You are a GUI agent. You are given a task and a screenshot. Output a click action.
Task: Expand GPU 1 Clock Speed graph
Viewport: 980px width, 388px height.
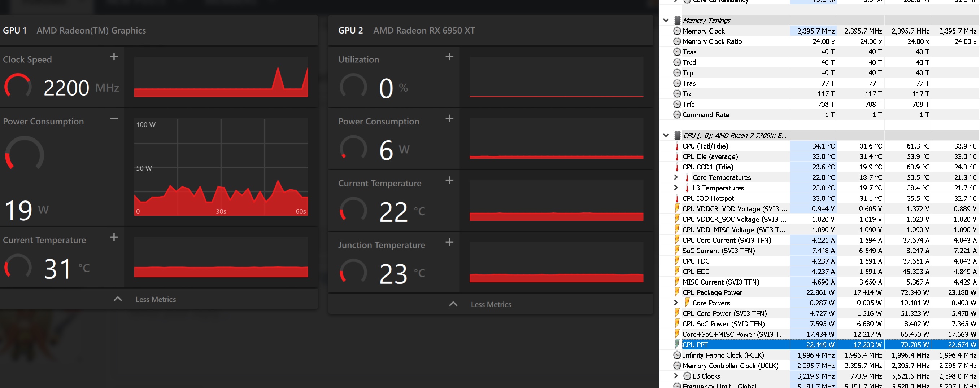tap(114, 57)
